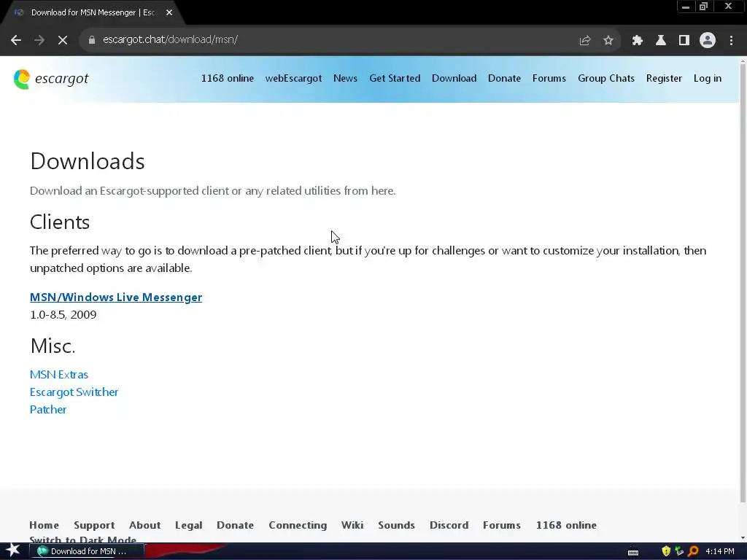
Task: Click the text 1.0-8.5, 2009
Action: click(x=63, y=315)
